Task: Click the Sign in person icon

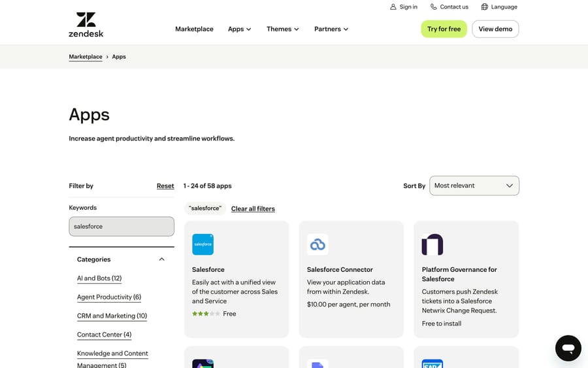Action: 393,7
